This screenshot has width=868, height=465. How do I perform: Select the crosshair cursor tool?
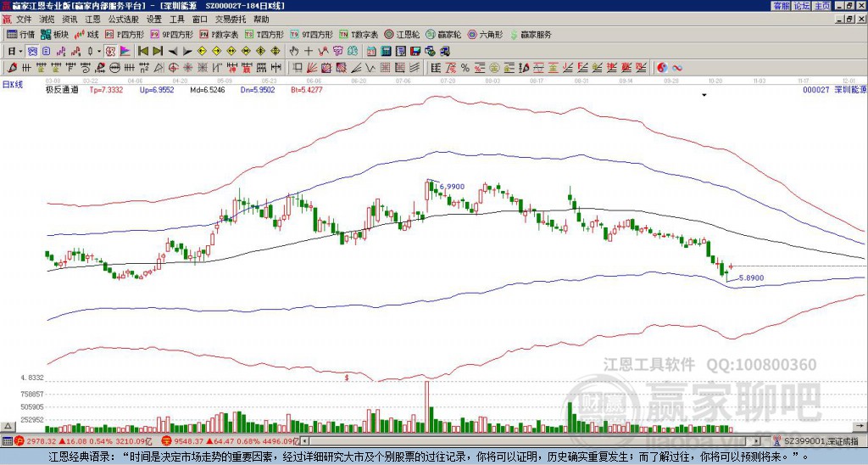coord(309,51)
